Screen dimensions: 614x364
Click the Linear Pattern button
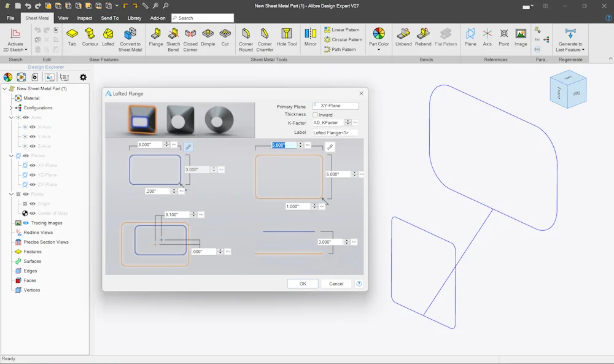pos(342,29)
